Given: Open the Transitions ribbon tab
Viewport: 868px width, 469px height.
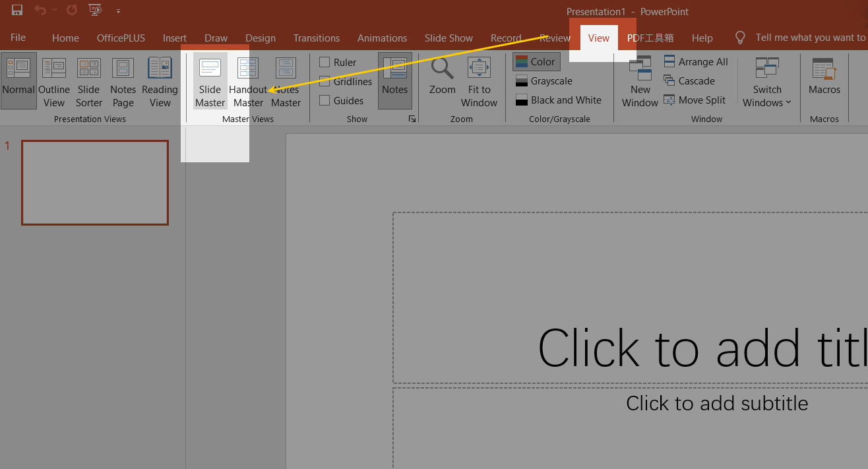Looking at the screenshot, I should pyautogui.click(x=317, y=38).
